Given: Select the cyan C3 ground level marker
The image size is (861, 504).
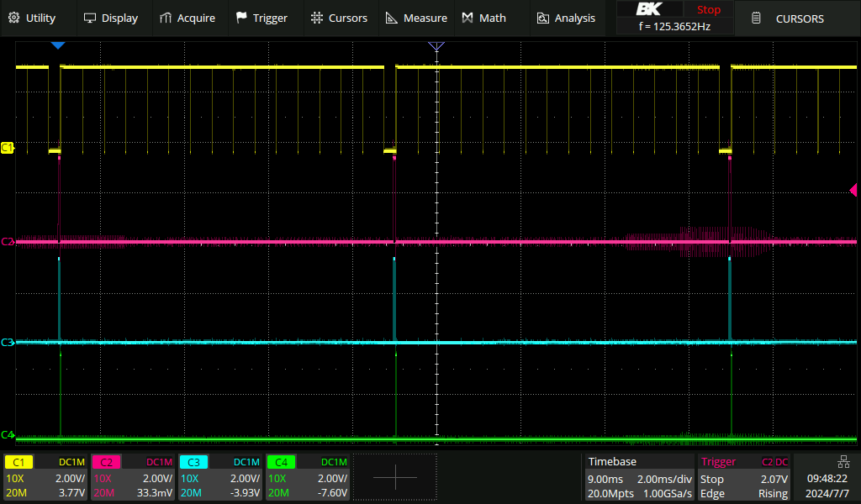Looking at the screenshot, I should click(7, 342).
